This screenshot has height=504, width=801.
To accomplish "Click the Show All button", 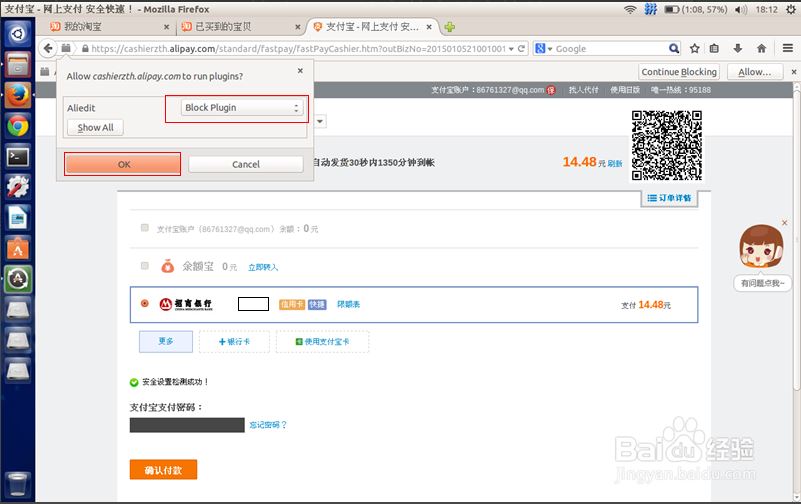I will pyautogui.click(x=96, y=128).
